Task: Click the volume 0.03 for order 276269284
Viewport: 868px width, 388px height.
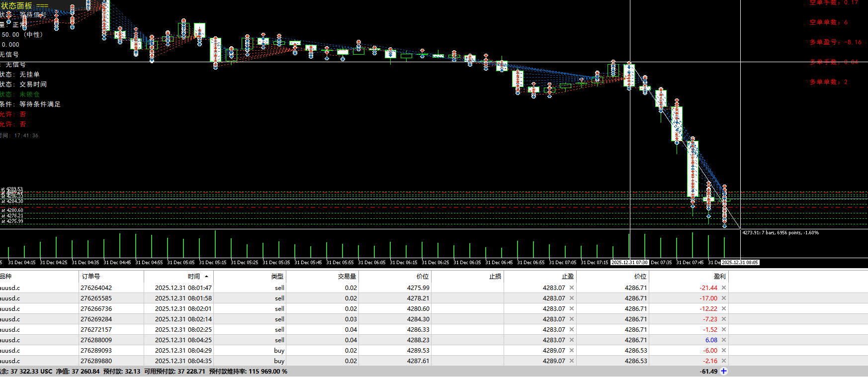Action: point(351,319)
